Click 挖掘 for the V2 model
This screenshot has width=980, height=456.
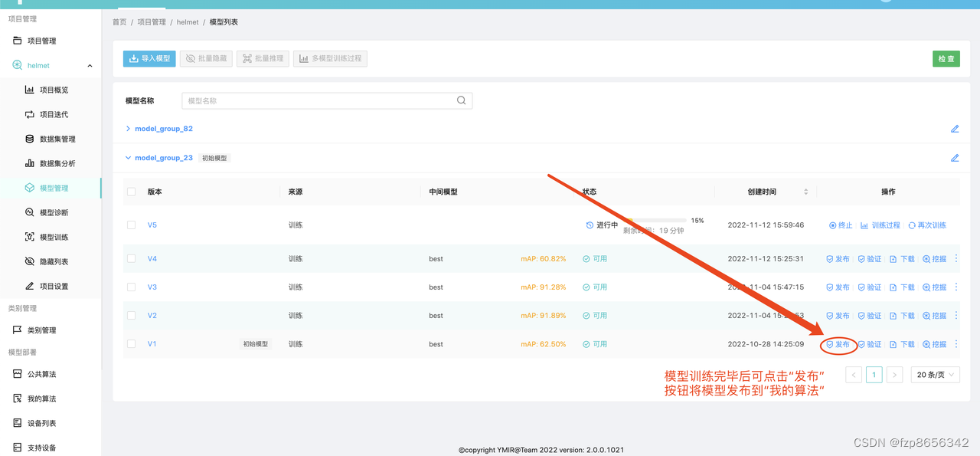point(935,316)
